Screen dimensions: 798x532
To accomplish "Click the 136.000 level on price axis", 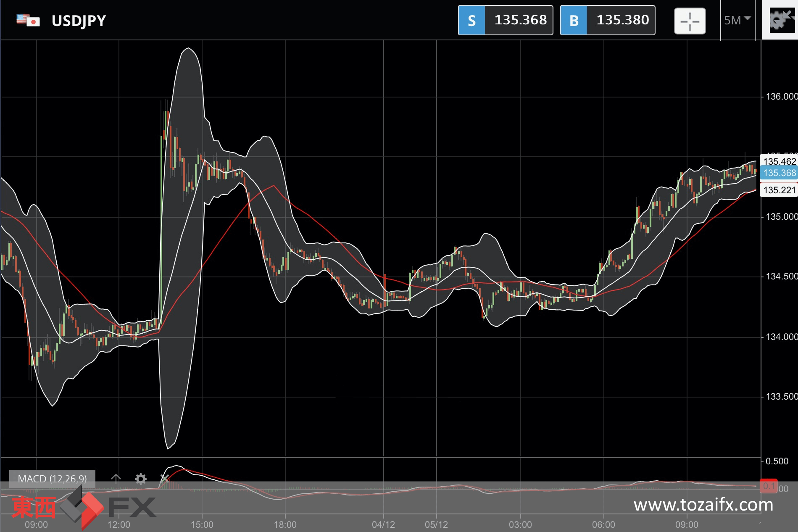I will point(781,97).
